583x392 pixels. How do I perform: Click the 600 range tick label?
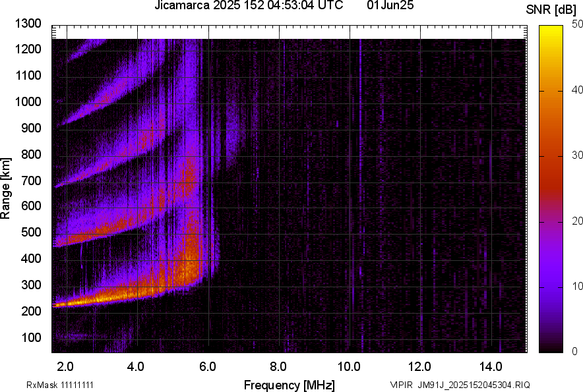click(31, 206)
